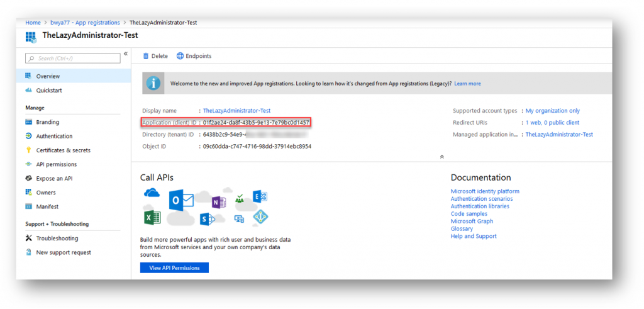644x309 pixels.
Task: Open the TheLazyAdministrator-Test display name link
Action: pos(236,111)
